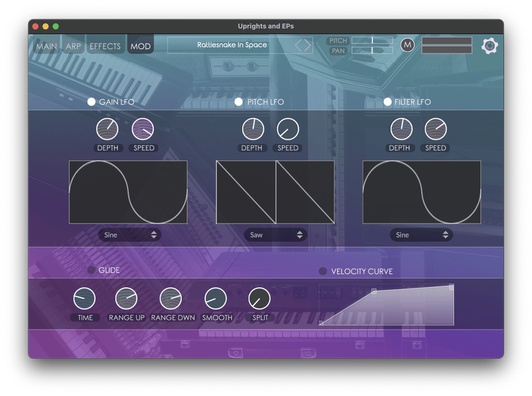The height and width of the screenshot is (396, 532).
Task: Click the Rattlesnake In Space preset name
Action: 232,45
